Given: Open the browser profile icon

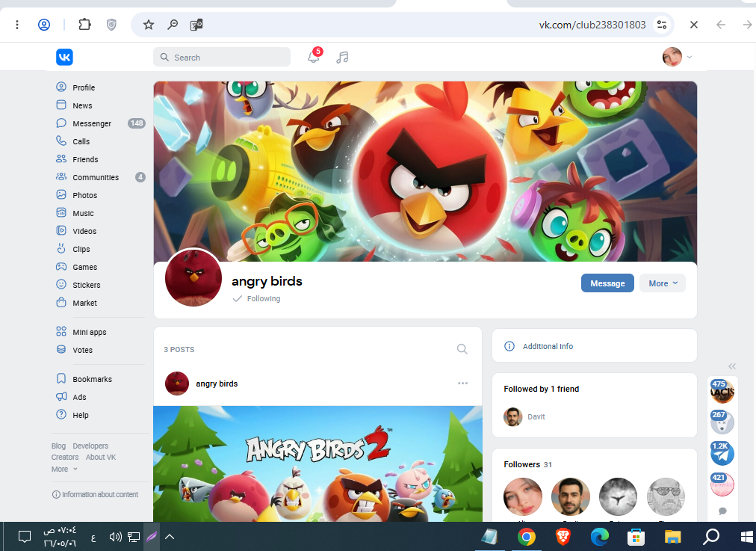Looking at the screenshot, I should [x=44, y=24].
